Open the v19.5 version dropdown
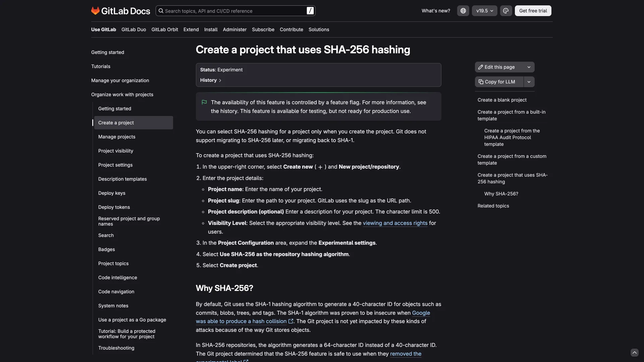 click(484, 11)
